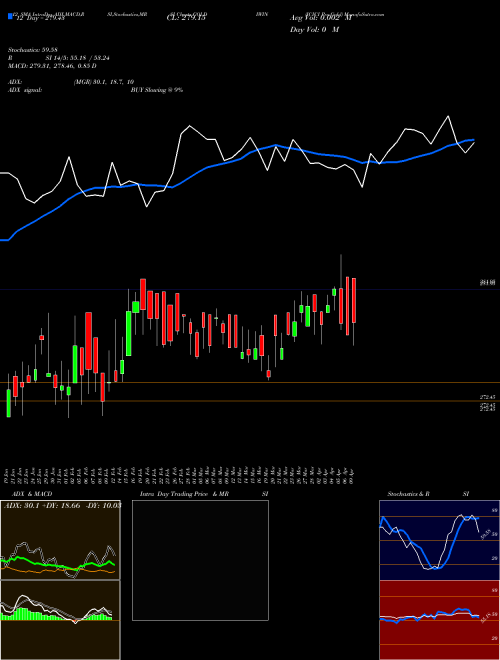500x660 pixels.
Task: Click the last red candlestick in the price chart
Action: pyautogui.click(x=354, y=301)
